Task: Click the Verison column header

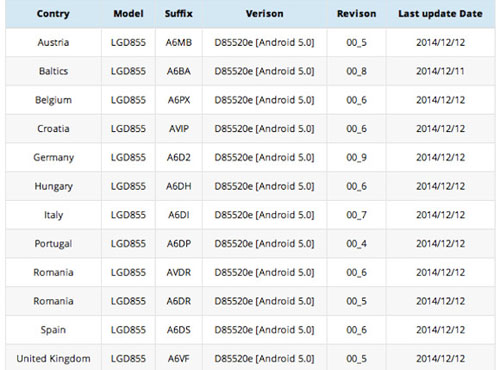Action: tap(265, 14)
